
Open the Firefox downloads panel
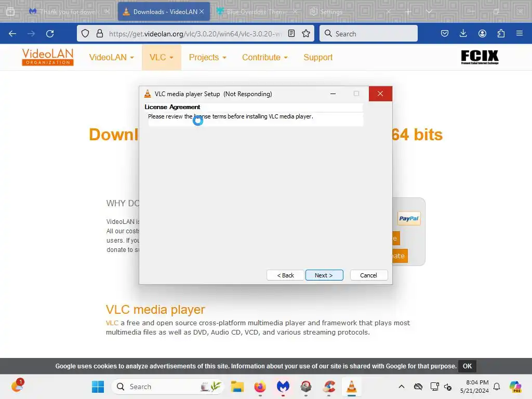click(463, 33)
